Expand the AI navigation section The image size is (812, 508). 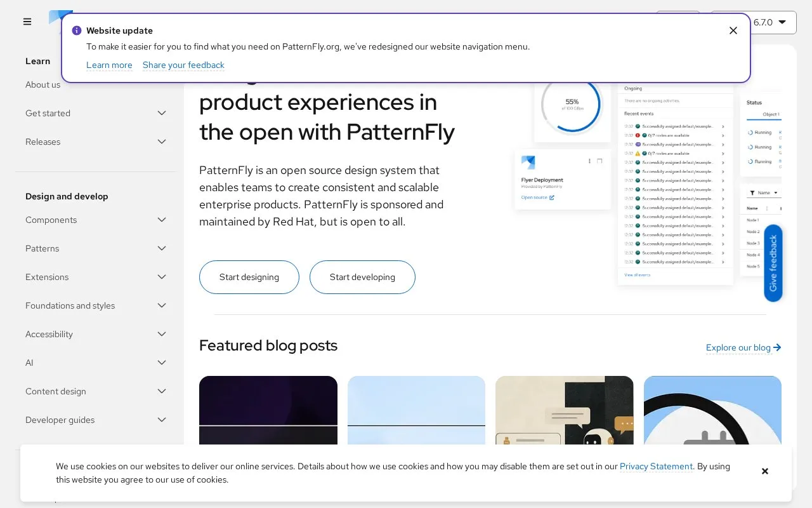pos(96,363)
